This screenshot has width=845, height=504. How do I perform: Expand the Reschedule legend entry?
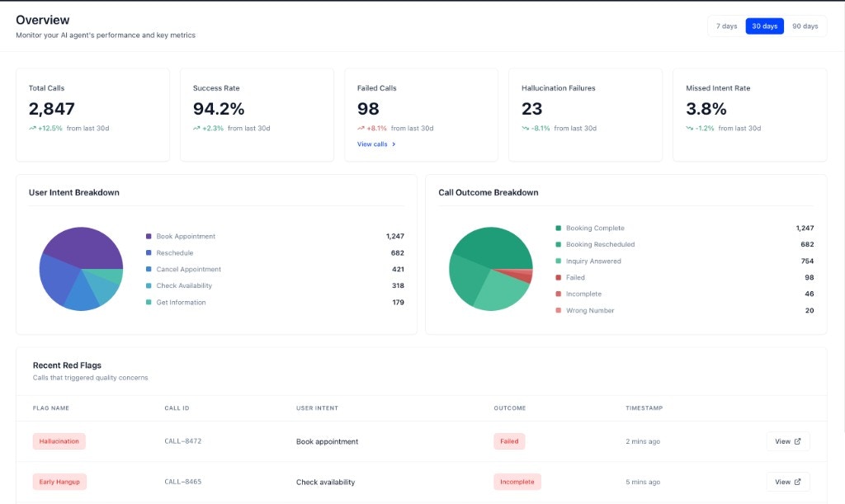tap(176, 252)
